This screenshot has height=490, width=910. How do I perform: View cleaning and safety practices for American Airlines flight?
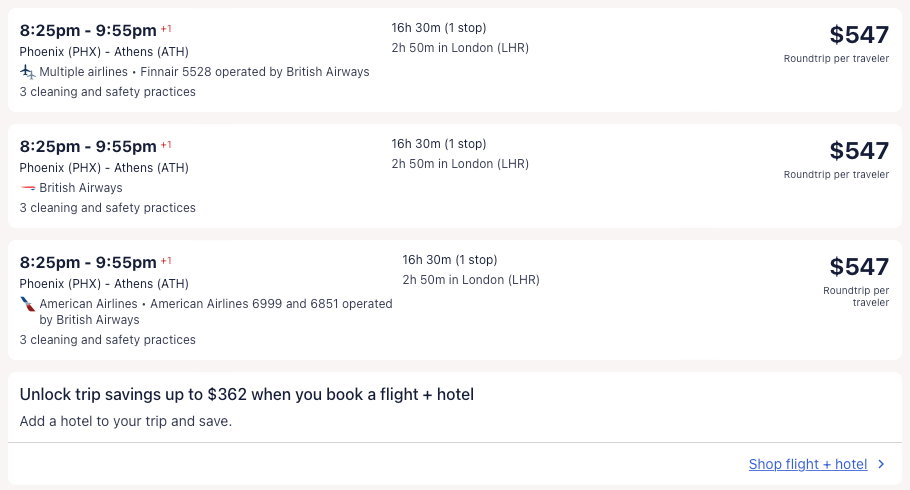click(107, 340)
